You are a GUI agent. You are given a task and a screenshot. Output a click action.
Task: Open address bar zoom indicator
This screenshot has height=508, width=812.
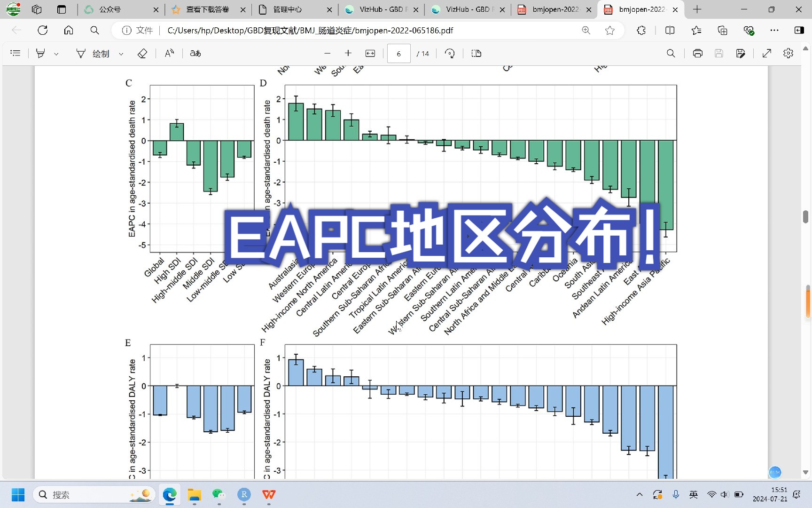(586, 30)
